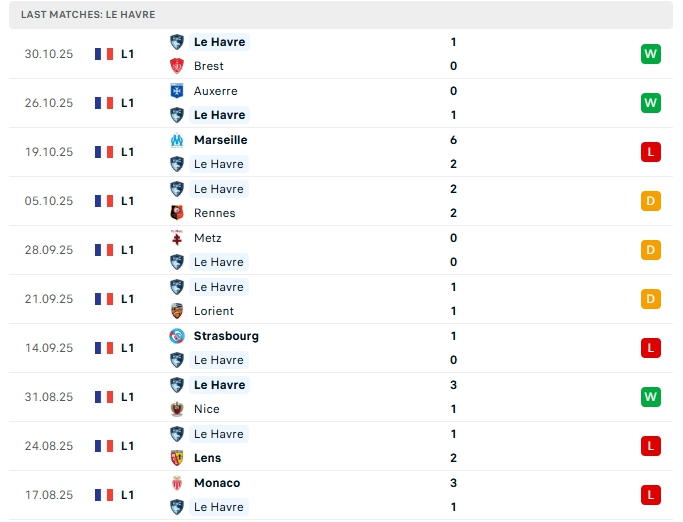Click the Lens club crest

[177, 458]
